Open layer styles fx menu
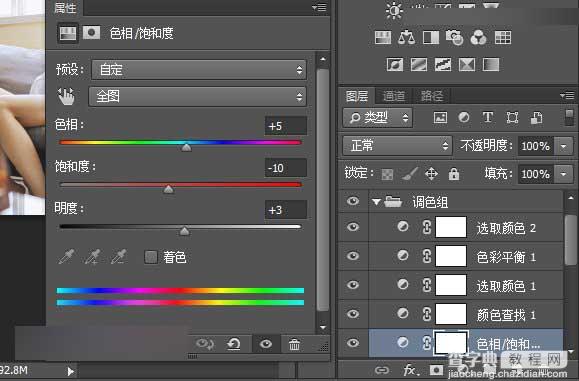This screenshot has height=381, width=579. [411, 370]
